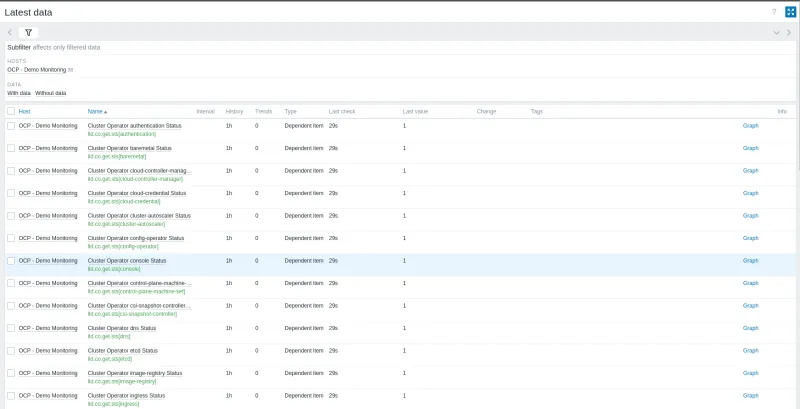Image resolution: width=800 pixels, height=409 pixels.
Task: Click the left arrow in filter bar
Action: click(10, 32)
